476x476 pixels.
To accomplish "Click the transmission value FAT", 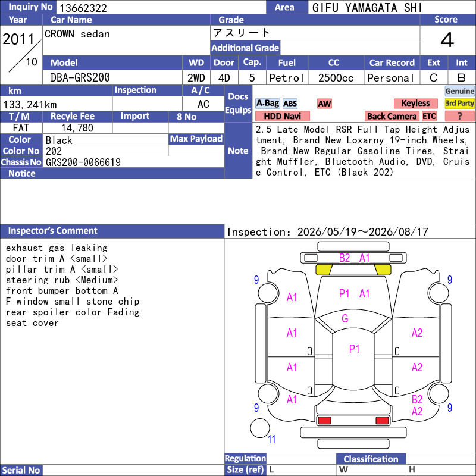I will tap(21, 128).
